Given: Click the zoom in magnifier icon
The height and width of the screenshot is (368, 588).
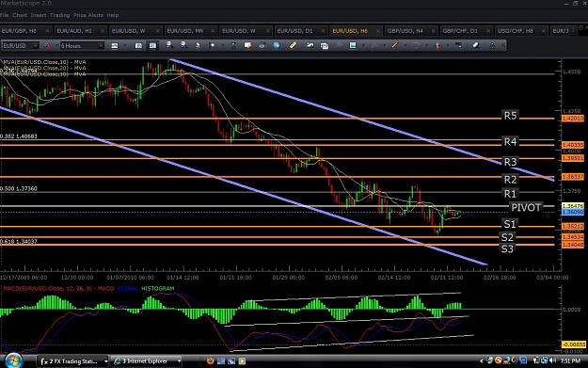Looking at the screenshot, I should pos(169,45).
